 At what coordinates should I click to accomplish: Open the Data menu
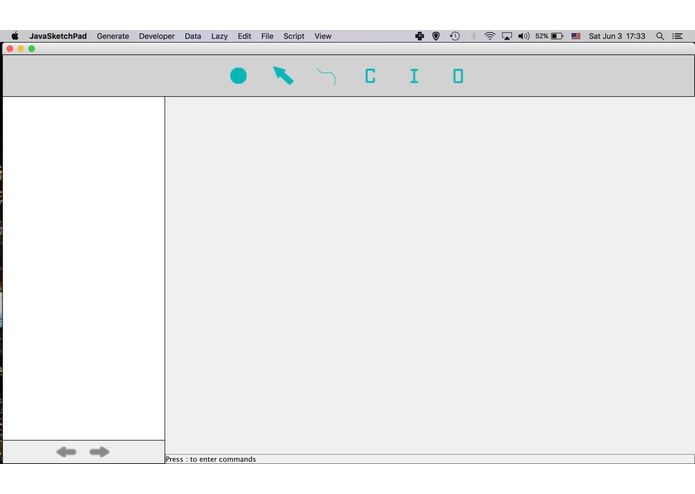point(193,36)
